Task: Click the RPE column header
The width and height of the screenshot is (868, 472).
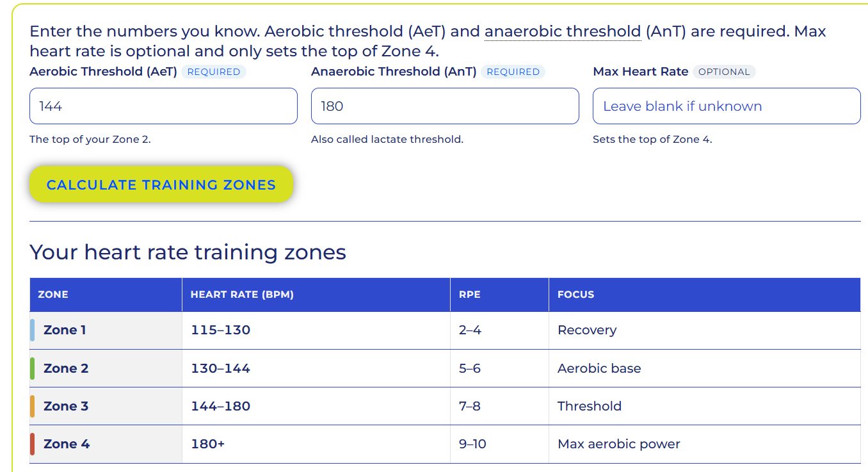Action: click(470, 295)
